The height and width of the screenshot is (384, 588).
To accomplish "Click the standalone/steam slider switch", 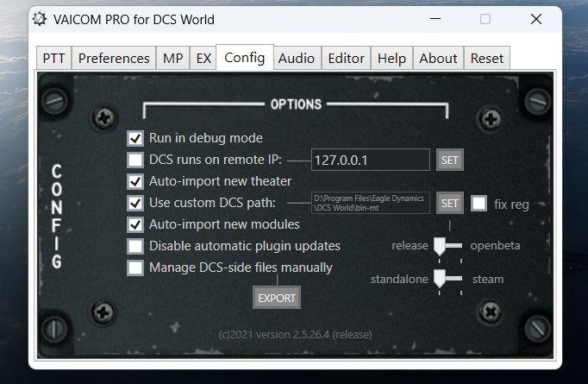I will click(x=448, y=279).
